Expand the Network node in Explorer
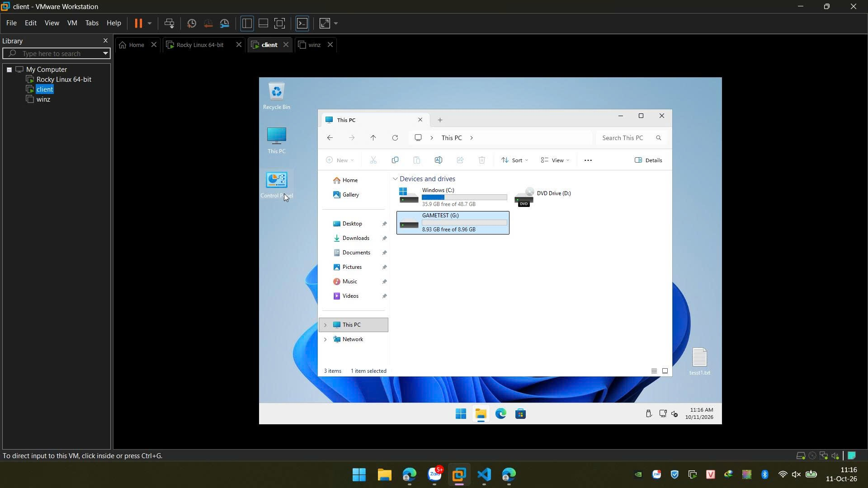 coord(325,339)
